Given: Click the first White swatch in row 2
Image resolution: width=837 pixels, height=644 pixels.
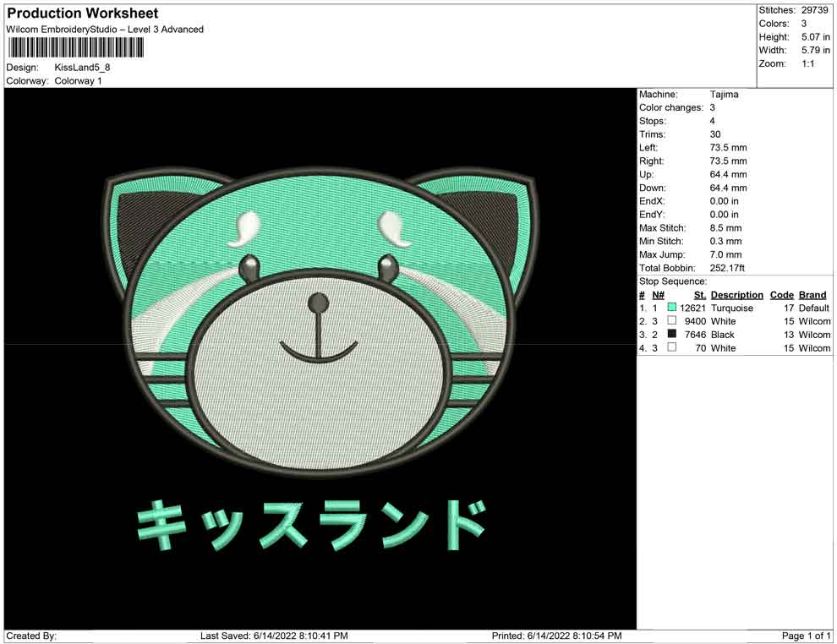Looking at the screenshot, I should pos(672,321).
